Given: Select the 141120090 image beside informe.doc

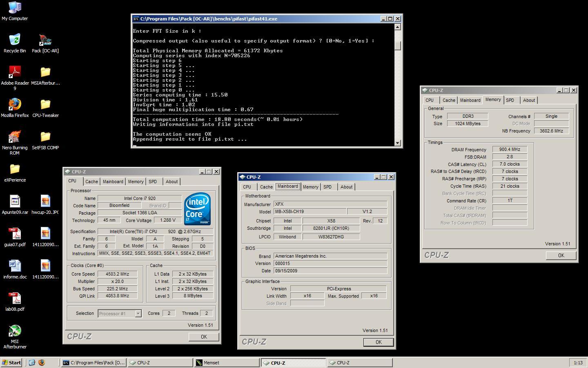Looking at the screenshot, I should (x=45, y=269).
